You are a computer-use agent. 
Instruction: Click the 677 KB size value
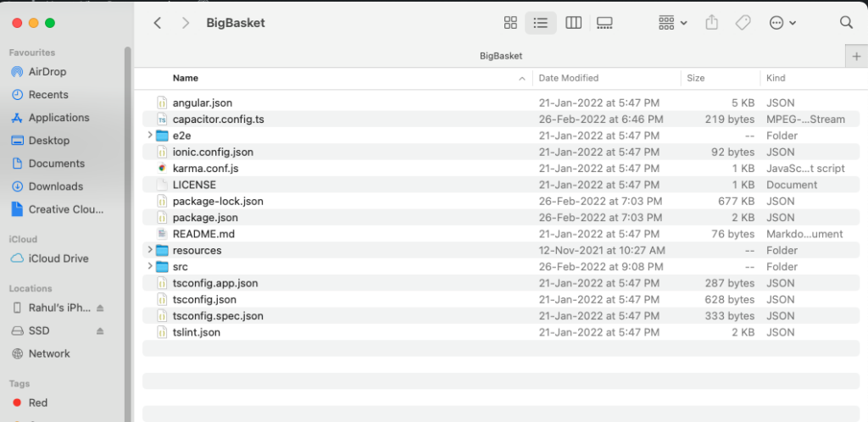[737, 202]
